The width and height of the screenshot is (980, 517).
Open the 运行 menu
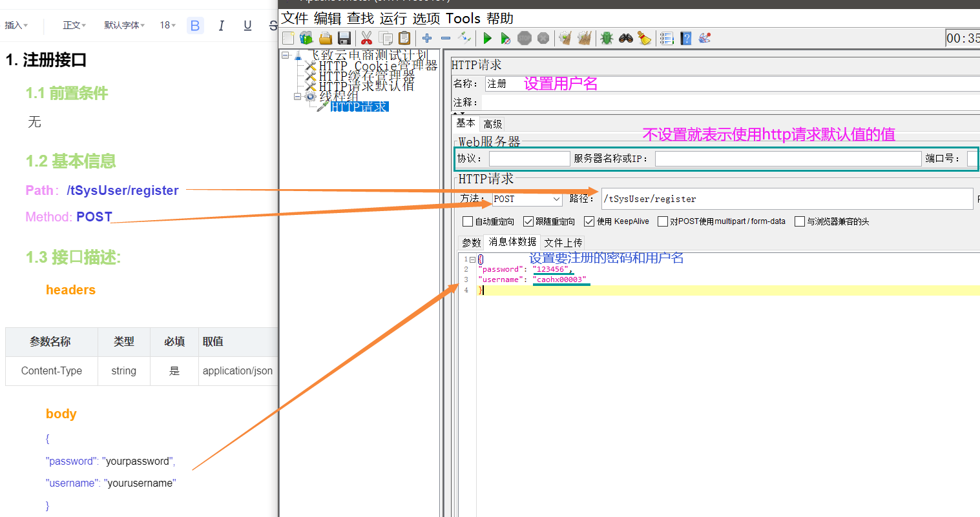[x=393, y=17]
